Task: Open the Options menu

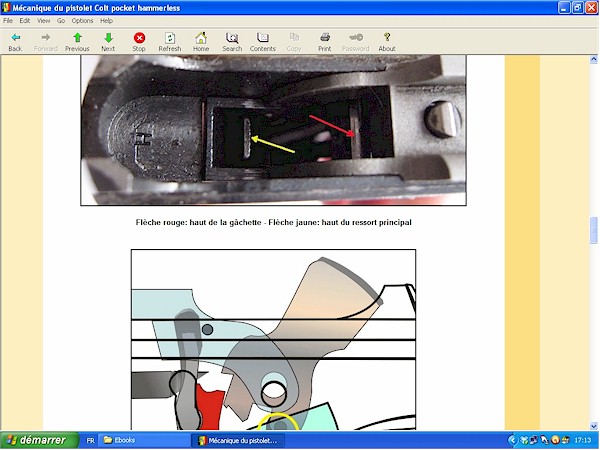Action: (82, 21)
